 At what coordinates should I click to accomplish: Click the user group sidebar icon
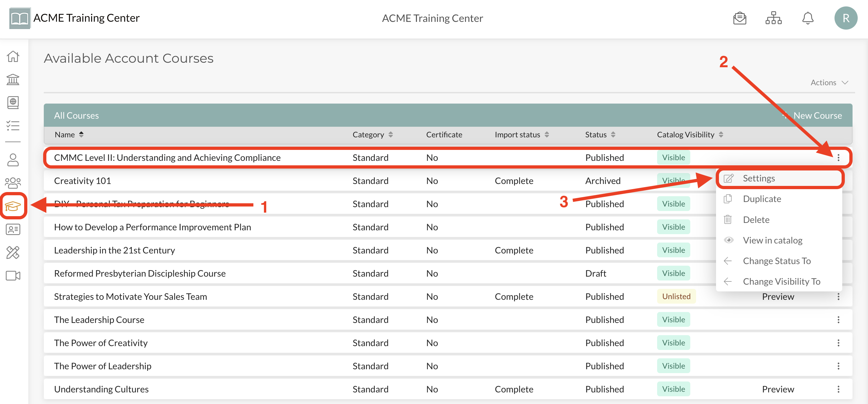click(x=13, y=183)
